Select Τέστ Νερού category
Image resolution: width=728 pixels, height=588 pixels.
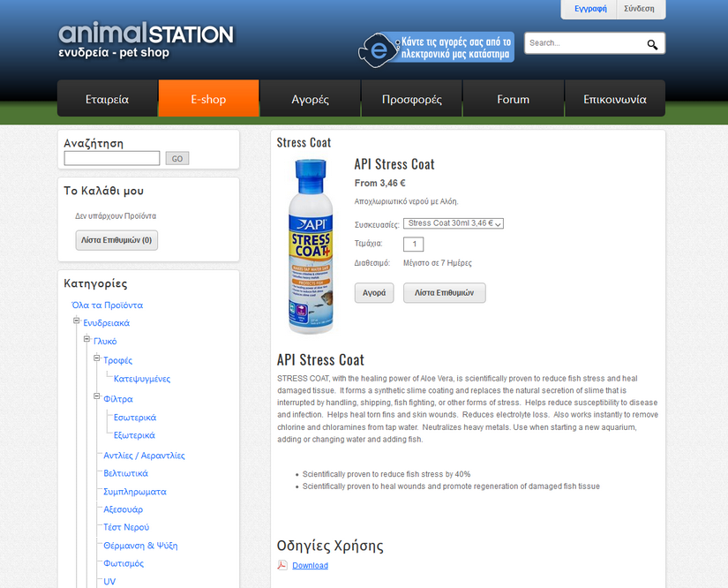click(x=125, y=527)
